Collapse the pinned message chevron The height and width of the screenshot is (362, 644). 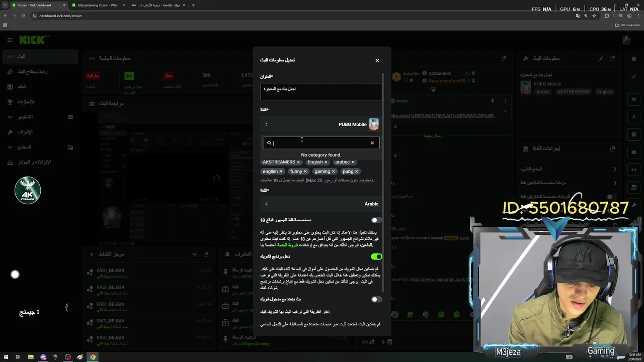(x=505, y=111)
